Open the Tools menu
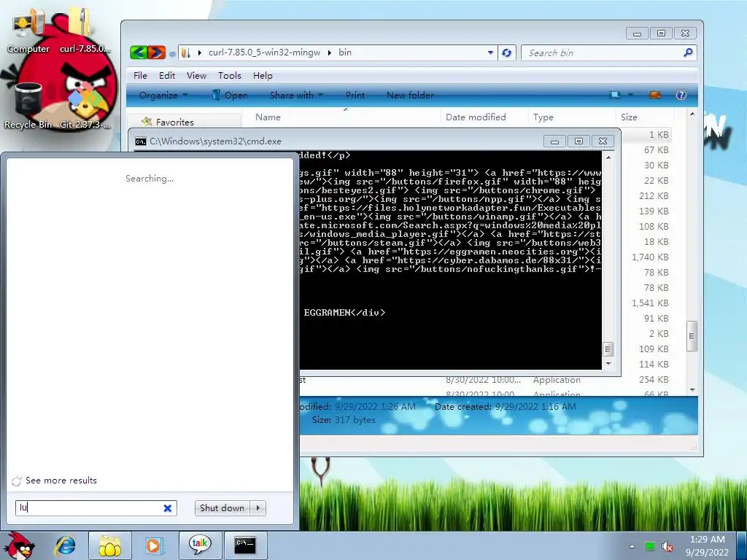The height and width of the screenshot is (560, 747). [230, 76]
